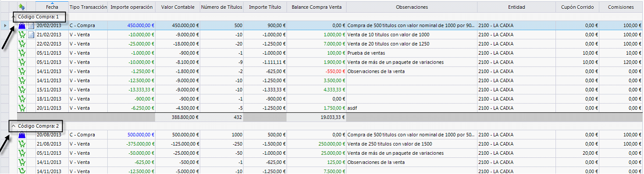Click the current-row indicator arrow beside the 20/02/2013 row
This screenshot has height=174, width=644.
click(x=5, y=26)
